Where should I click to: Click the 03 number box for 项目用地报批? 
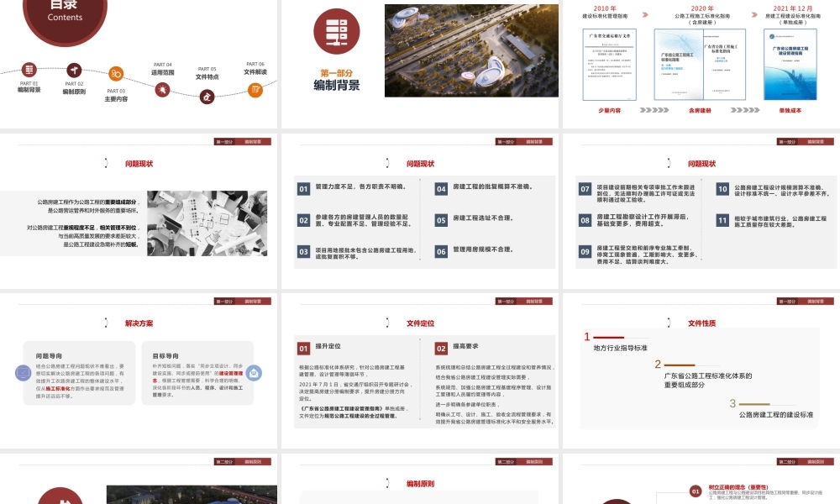click(x=304, y=252)
